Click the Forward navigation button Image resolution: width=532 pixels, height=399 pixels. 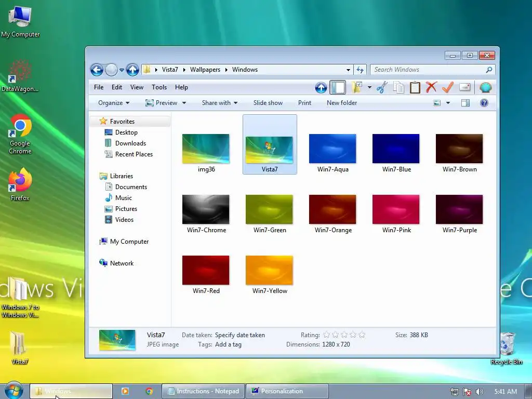pyautogui.click(x=111, y=70)
